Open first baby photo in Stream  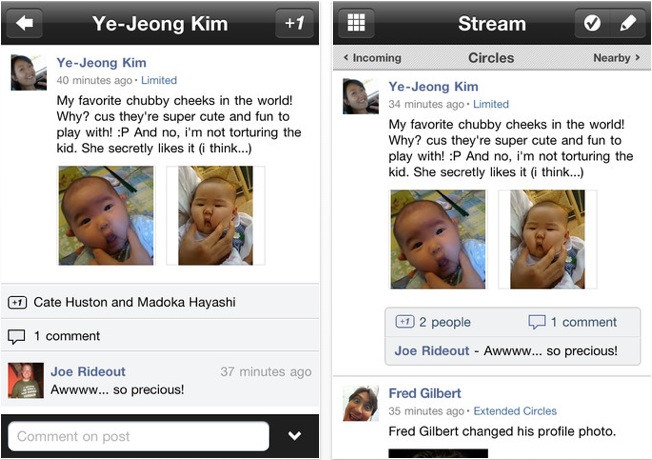click(438, 239)
